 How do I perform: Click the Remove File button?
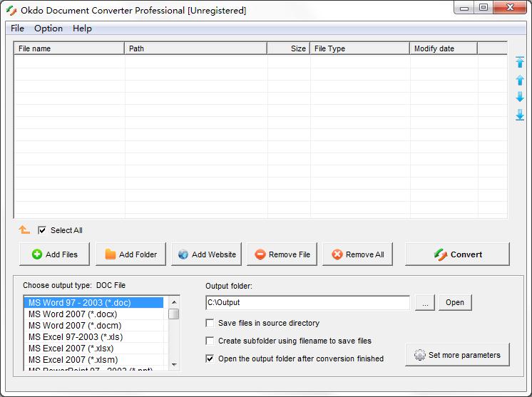click(x=282, y=254)
